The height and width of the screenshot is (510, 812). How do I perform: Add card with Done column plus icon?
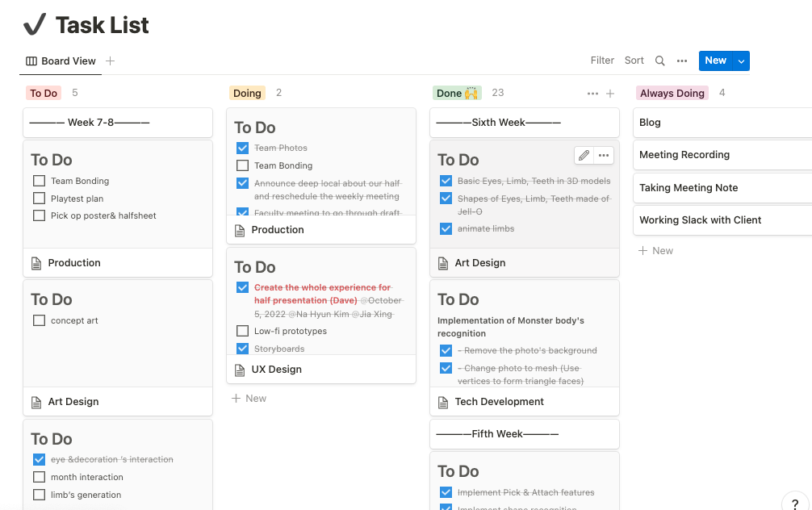pos(610,93)
